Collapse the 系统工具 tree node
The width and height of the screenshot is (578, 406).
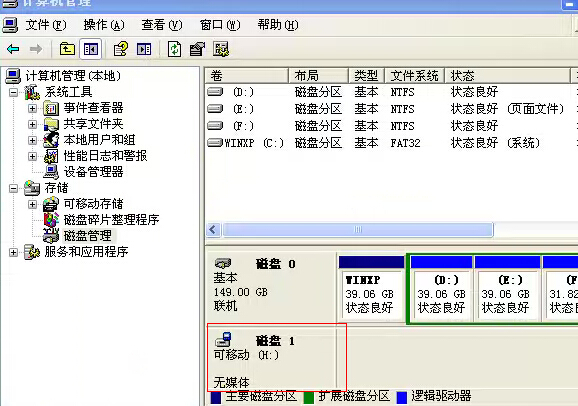click(x=13, y=92)
